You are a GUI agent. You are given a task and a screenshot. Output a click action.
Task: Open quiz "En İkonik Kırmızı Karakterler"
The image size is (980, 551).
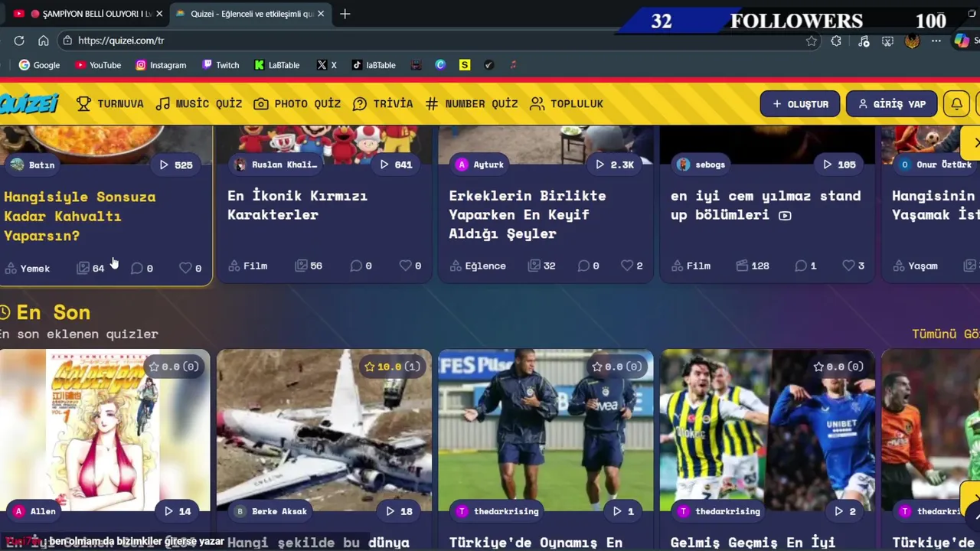coord(297,205)
